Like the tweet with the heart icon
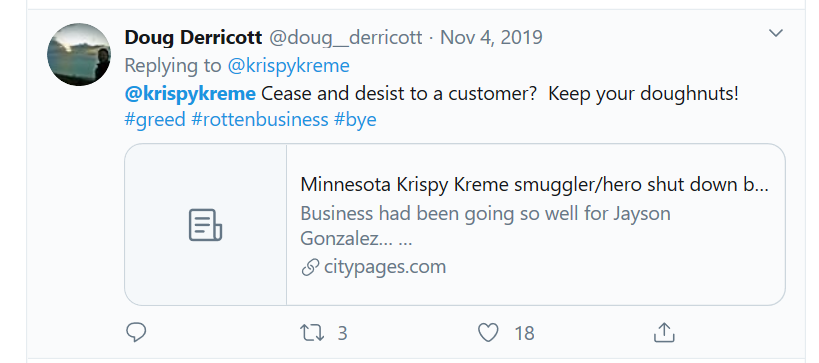819x363 pixels. click(488, 333)
